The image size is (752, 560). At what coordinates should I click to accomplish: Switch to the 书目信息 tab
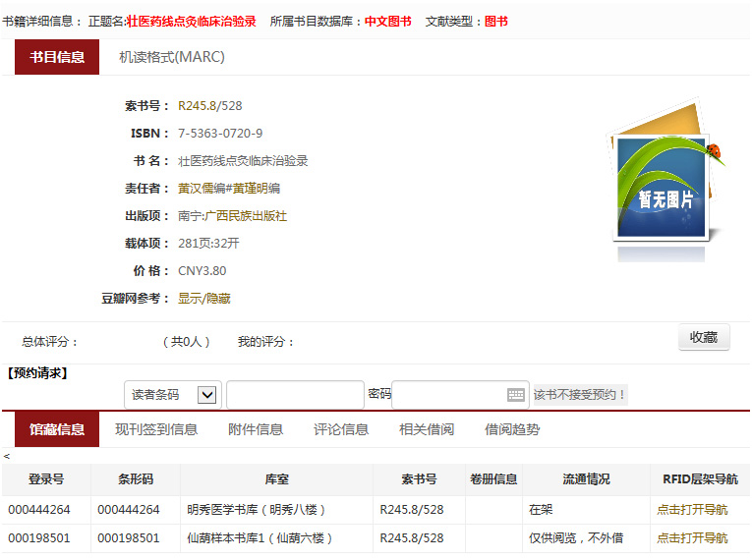57,57
